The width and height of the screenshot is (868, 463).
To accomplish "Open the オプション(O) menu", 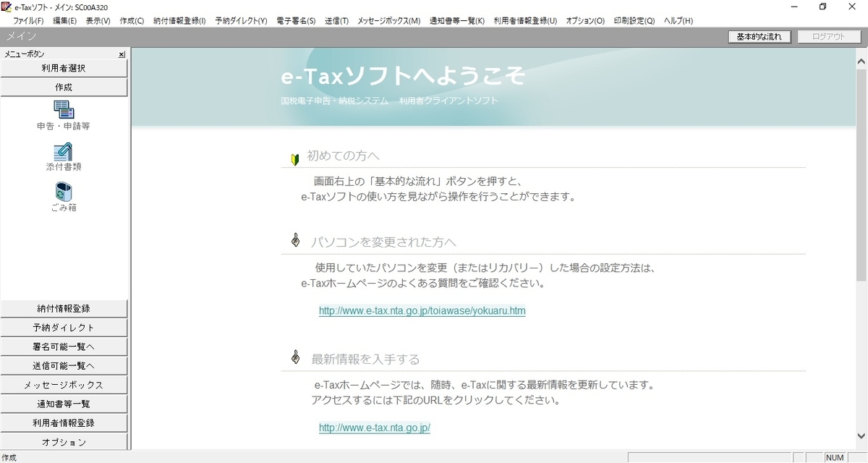I will point(585,21).
